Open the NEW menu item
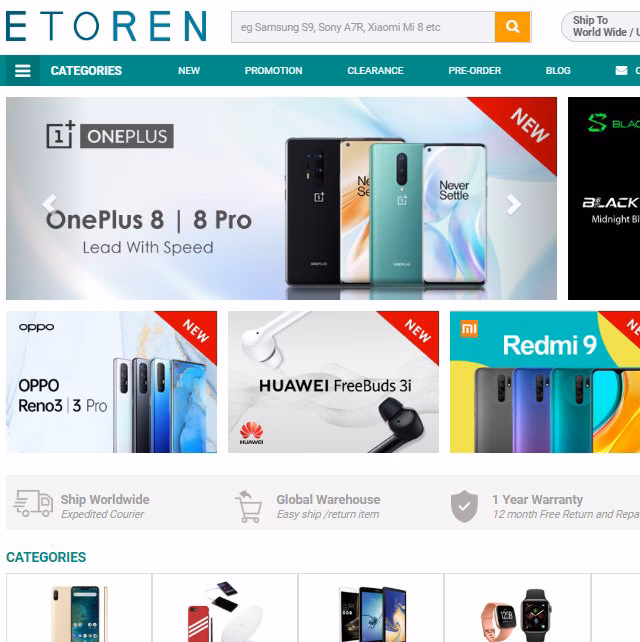This screenshot has height=642, width=640. pos(189,71)
